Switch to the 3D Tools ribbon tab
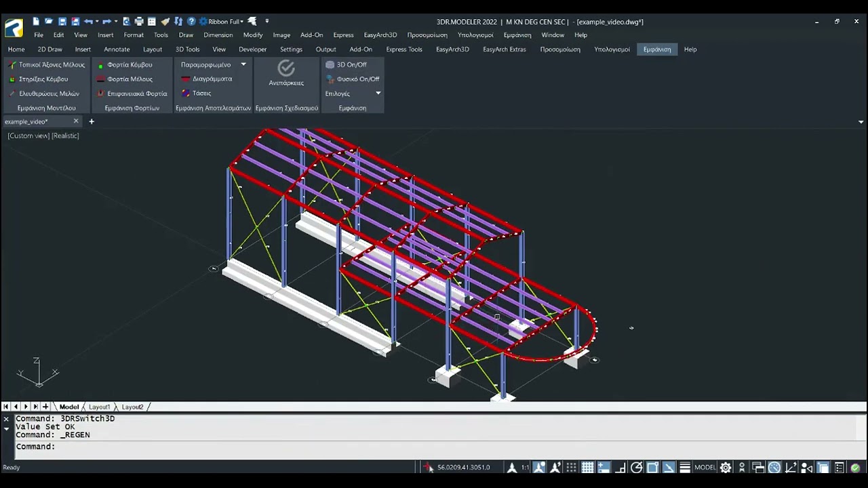Image resolution: width=868 pixels, height=488 pixels. tap(187, 49)
